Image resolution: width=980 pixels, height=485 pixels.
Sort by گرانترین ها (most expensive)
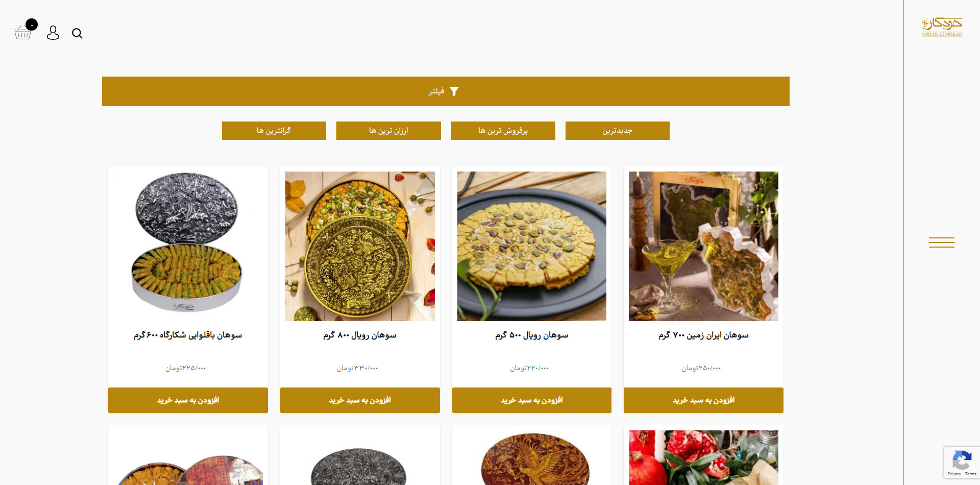point(274,131)
